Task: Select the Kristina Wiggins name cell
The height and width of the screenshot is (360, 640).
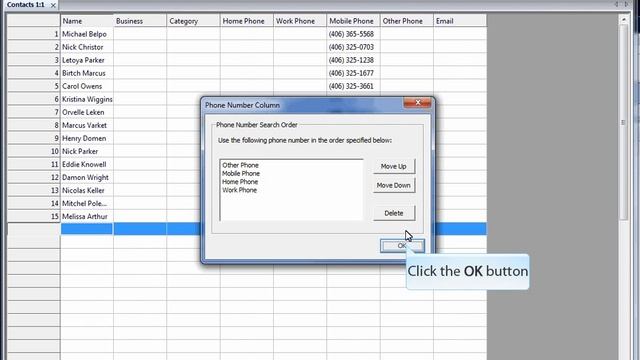Action: click(x=87, y=99)
